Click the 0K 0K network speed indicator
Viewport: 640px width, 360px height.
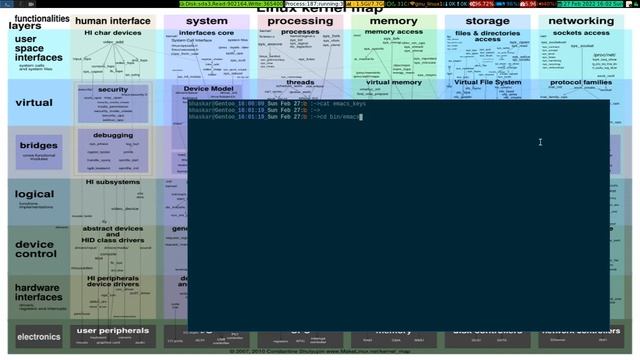456,4
